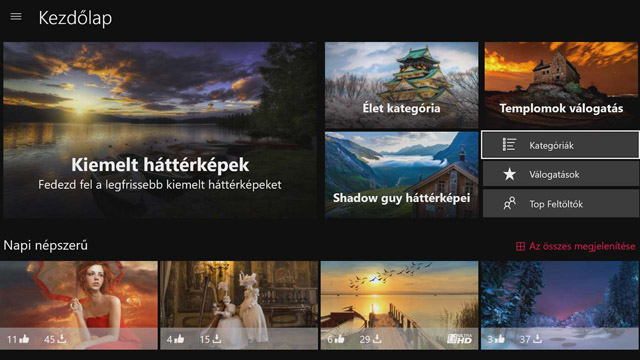Select the red-haired woman with umbrella wallpaper
Image resolution: width=640 pixels, height=360 pixels.
point(79,305)
